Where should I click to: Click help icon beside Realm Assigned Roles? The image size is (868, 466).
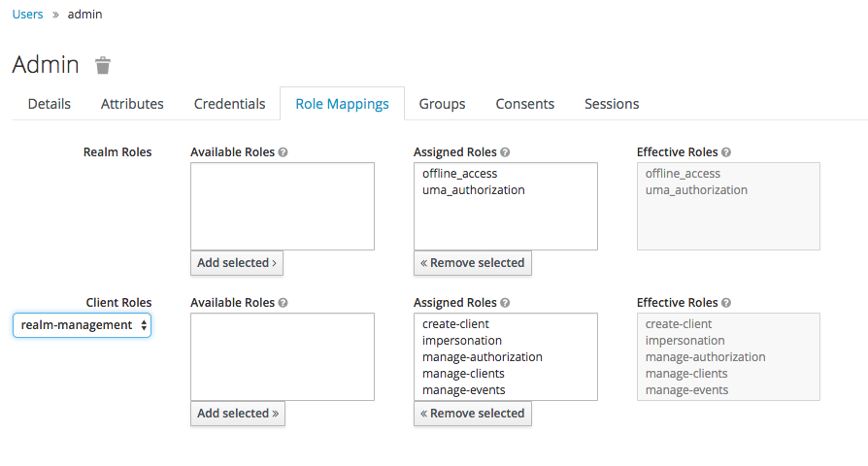pos(505,152)
